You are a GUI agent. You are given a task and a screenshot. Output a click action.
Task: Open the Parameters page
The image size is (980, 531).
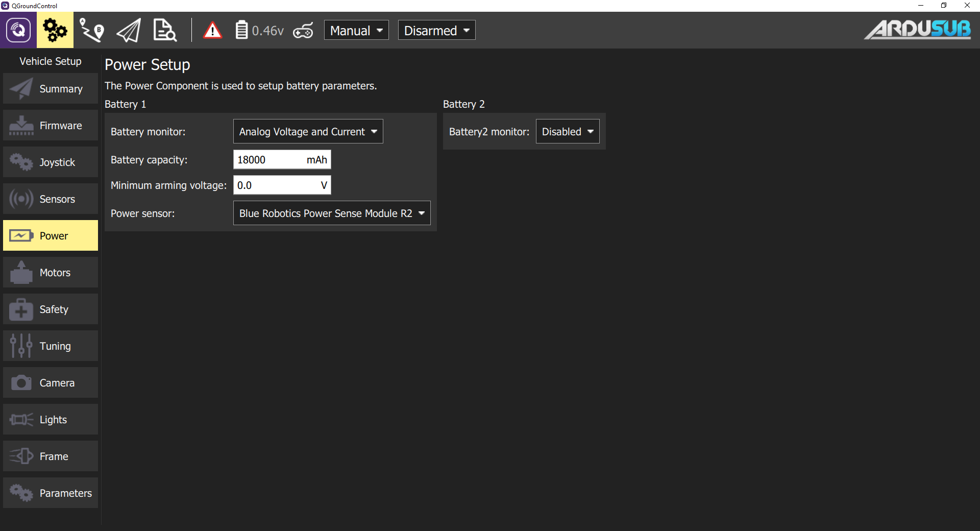pos(51,493)
